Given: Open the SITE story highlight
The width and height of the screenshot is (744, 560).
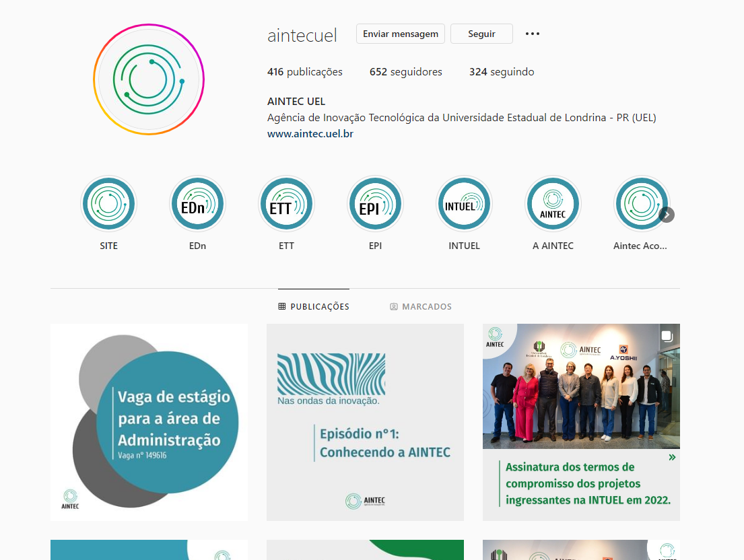Looking at the screenshot, I should pyautogui.click(x=108, y=204).
